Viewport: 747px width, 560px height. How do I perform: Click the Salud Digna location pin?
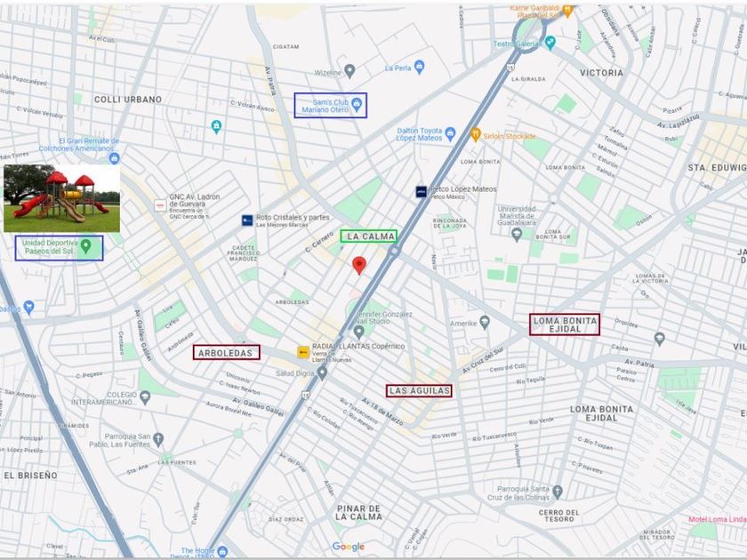click(322, 372)
